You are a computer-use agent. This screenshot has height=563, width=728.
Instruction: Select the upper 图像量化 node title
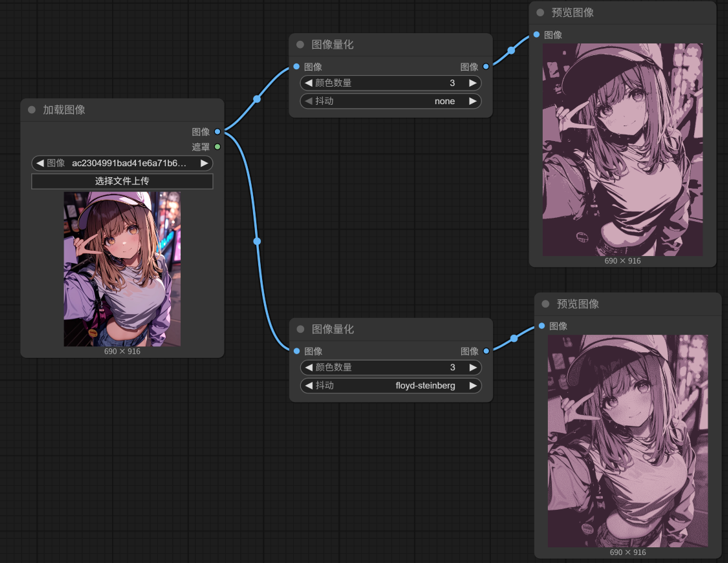click(x=332, y=45)
